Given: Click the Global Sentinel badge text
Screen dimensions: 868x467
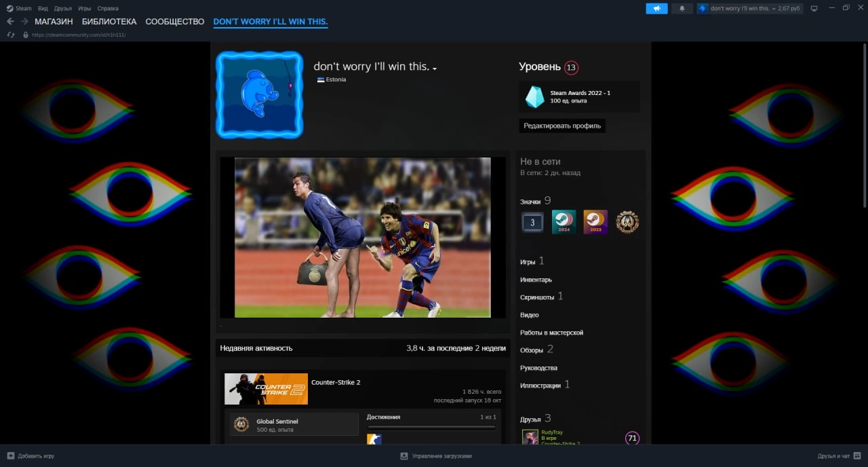Looking at the screenshot, I should 277,422.
